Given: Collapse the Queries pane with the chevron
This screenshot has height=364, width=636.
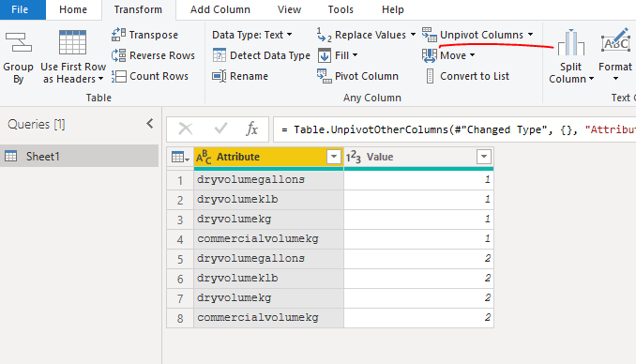Looking at the screenshot, I should click(x=150, y=124).
